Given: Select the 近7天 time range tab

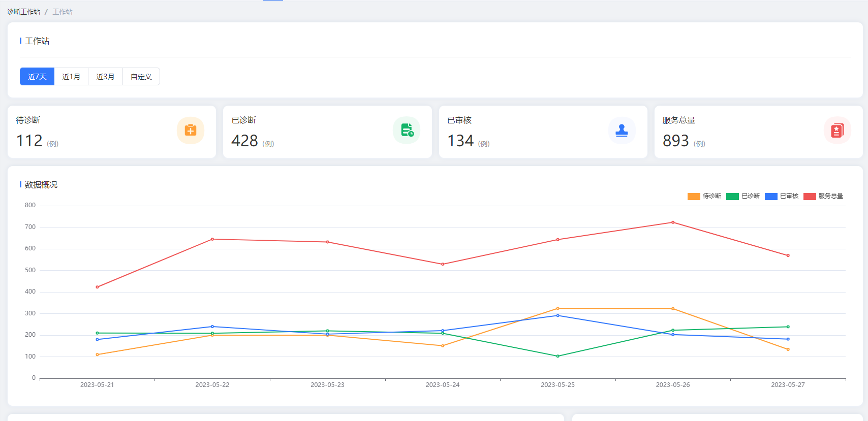Looking at the screenshot, I should (x=37, y=77).
